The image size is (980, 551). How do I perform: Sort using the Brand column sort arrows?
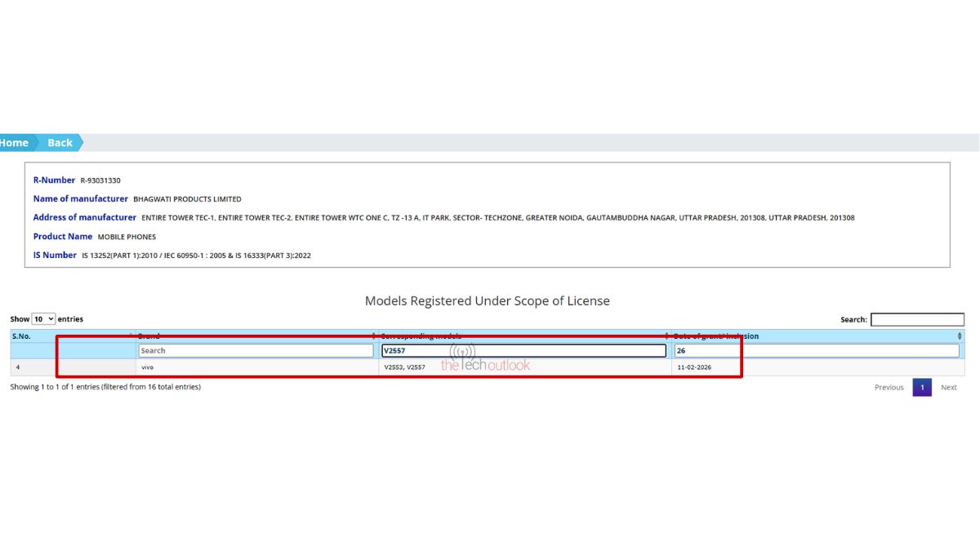click(374, 335)
